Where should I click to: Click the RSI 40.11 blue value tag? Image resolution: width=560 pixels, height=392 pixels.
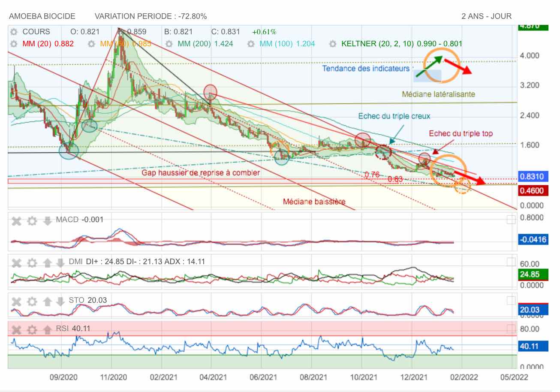click(x=533, y=347)
